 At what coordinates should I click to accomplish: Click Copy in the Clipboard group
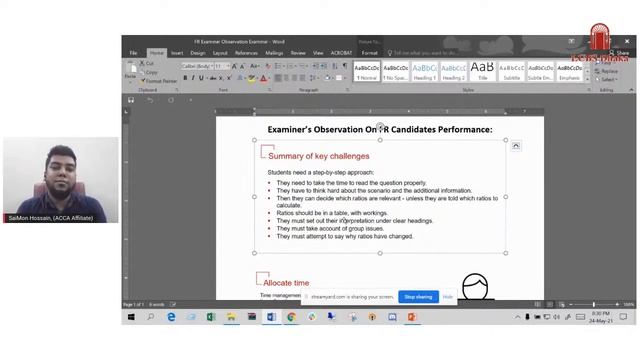click(x=149, y=72)
